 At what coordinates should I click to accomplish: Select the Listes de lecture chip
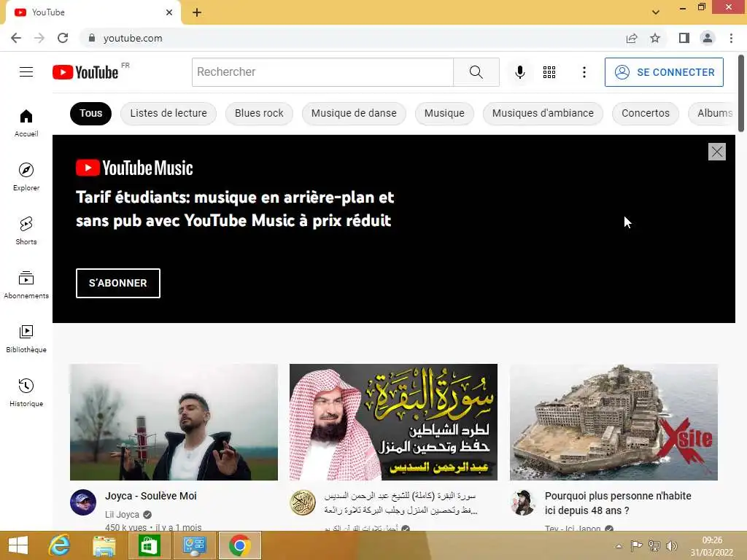point(169,113)
